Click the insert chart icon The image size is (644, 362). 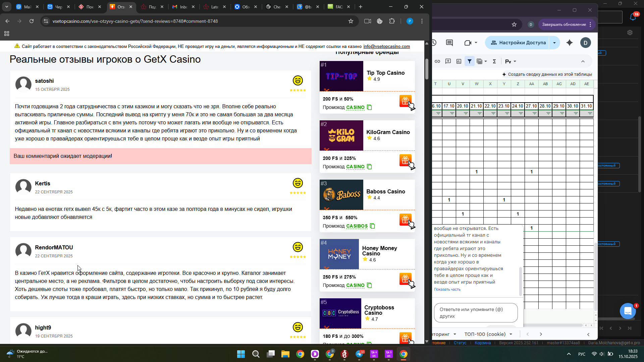[459, 61]
